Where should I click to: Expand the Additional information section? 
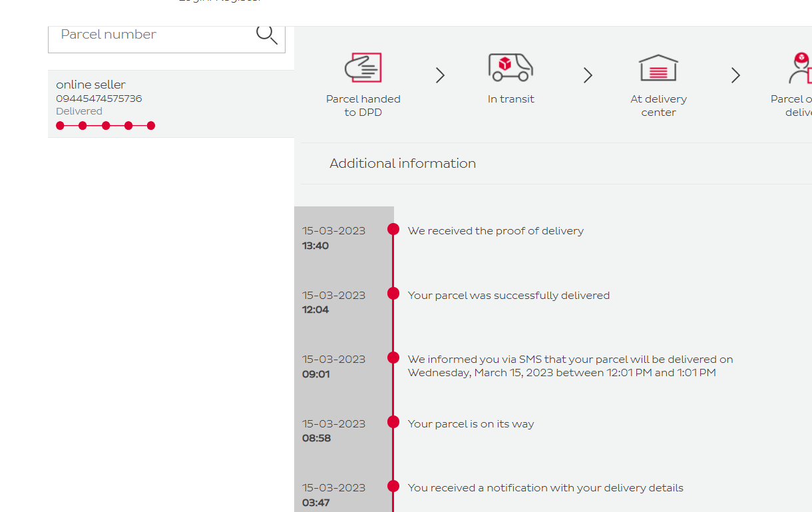tap(403, 164)
